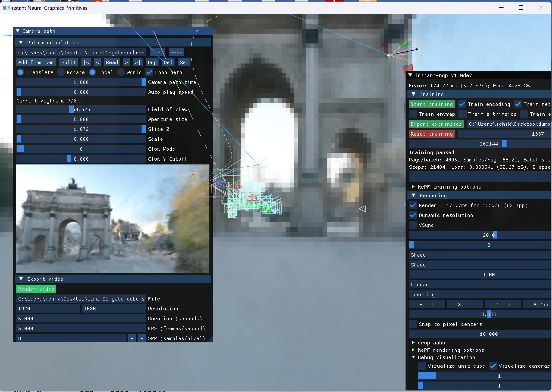Click the R color channel field
Viewport: 552px width, 392px height.
427,304
